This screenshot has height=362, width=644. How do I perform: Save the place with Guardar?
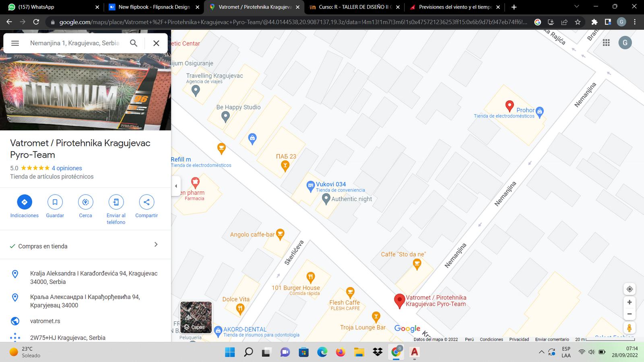point(55,207)
